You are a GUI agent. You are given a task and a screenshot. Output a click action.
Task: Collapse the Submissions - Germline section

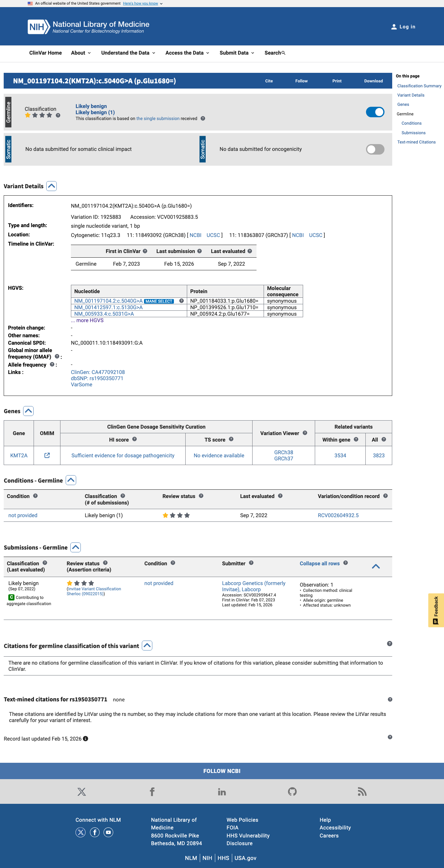coord(76,547)
